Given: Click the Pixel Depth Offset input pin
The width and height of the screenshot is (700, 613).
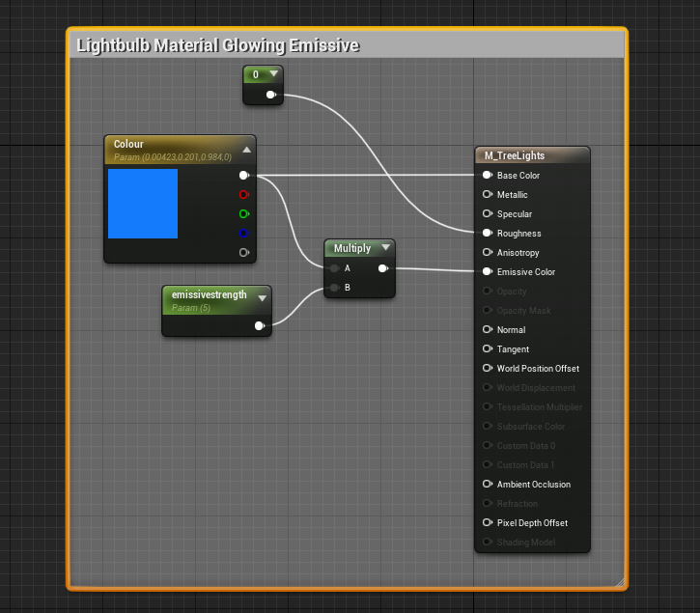Looking at the screenshot, I should click(487, 522).
